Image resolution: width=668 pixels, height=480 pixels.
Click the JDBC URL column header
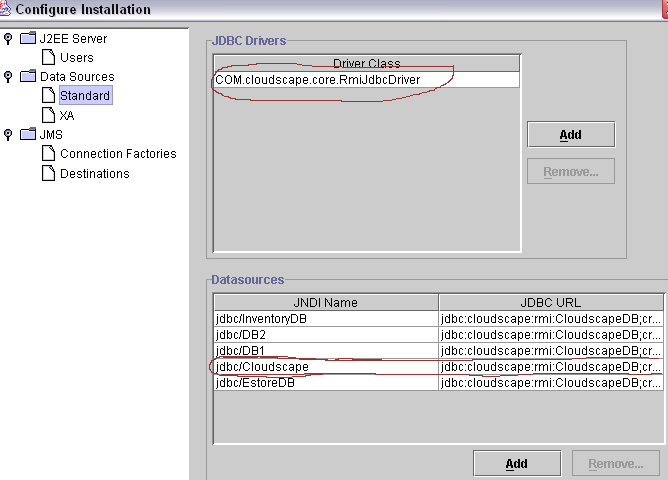(550, 302)
